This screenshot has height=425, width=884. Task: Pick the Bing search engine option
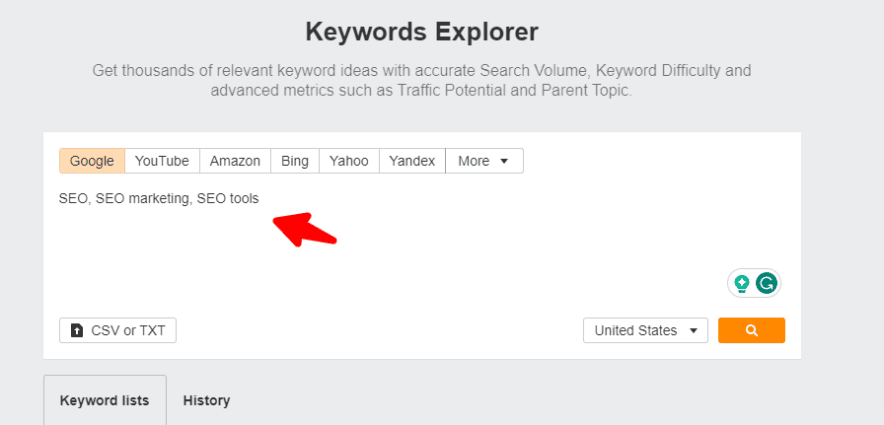pyautogui.click(x=295, y=161)
